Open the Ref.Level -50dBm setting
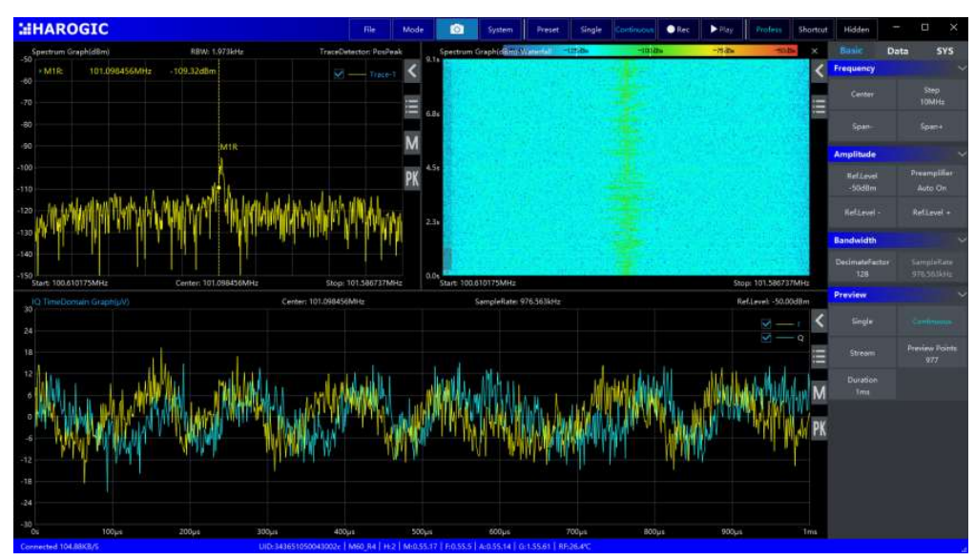975x560 pixels. coord(861,181)
